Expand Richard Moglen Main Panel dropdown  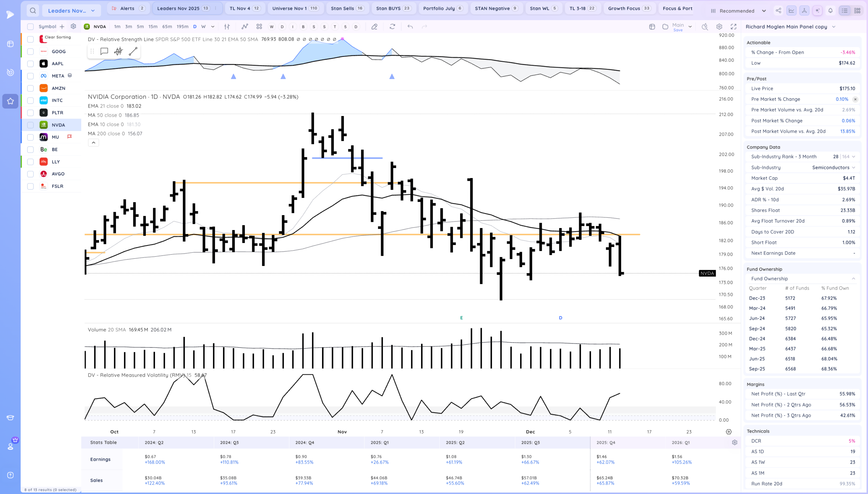click(x=834, y=27)
